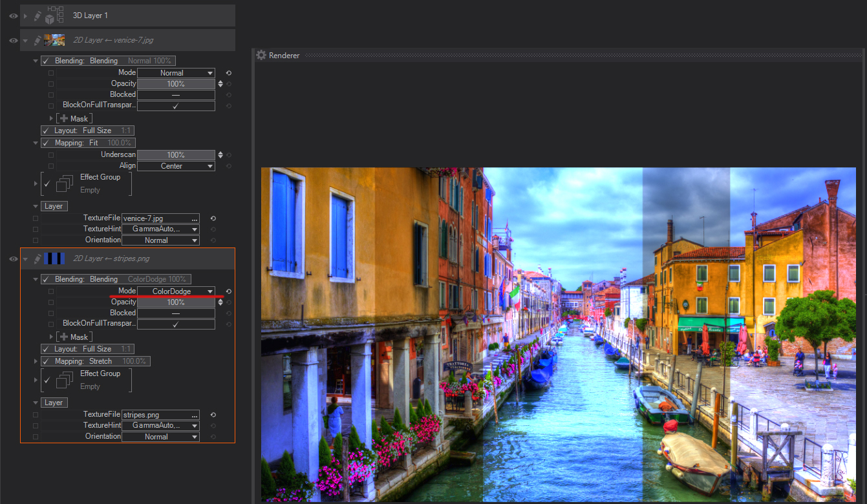Open the ColorDodge blending Mode dropdown
Screen dimensions: 867x504
tap(176, 291)
